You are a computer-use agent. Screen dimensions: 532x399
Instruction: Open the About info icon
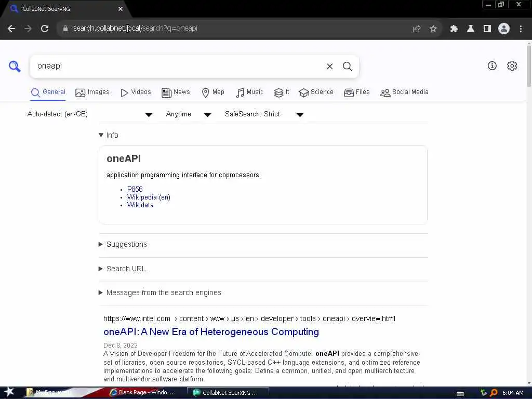pos(492,66)
